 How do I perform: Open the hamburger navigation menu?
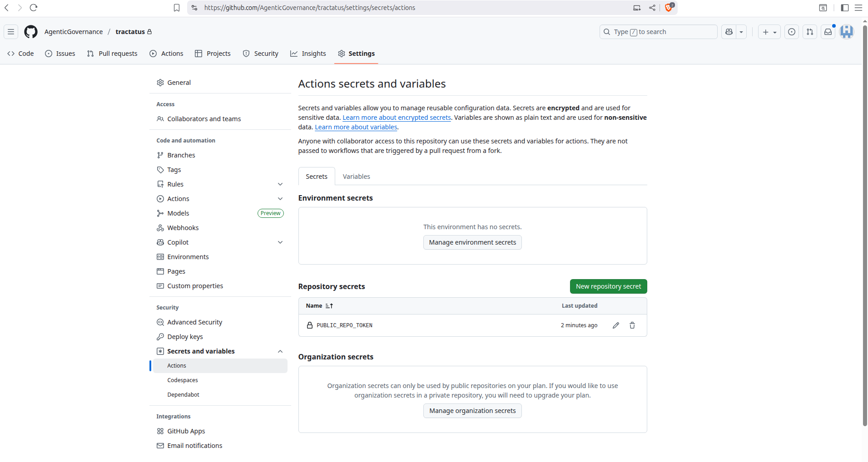[11, 32]
